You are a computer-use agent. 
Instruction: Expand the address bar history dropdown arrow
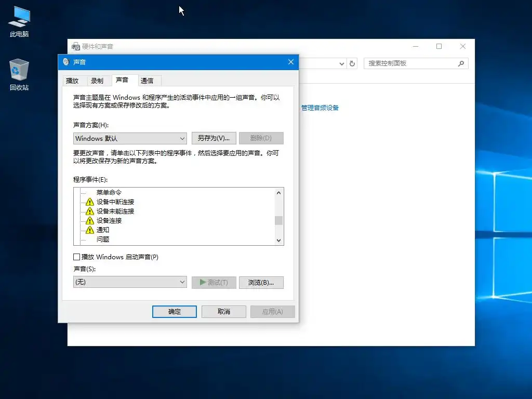342,63
